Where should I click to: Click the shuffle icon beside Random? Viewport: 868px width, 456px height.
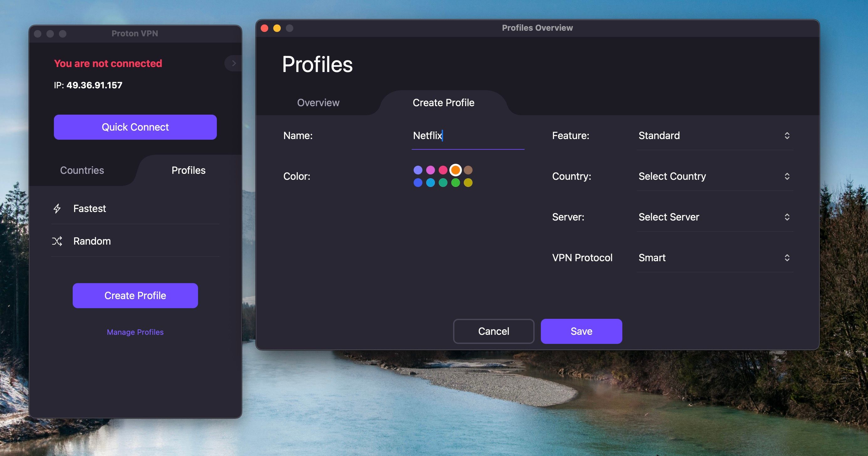coord(57,241)
